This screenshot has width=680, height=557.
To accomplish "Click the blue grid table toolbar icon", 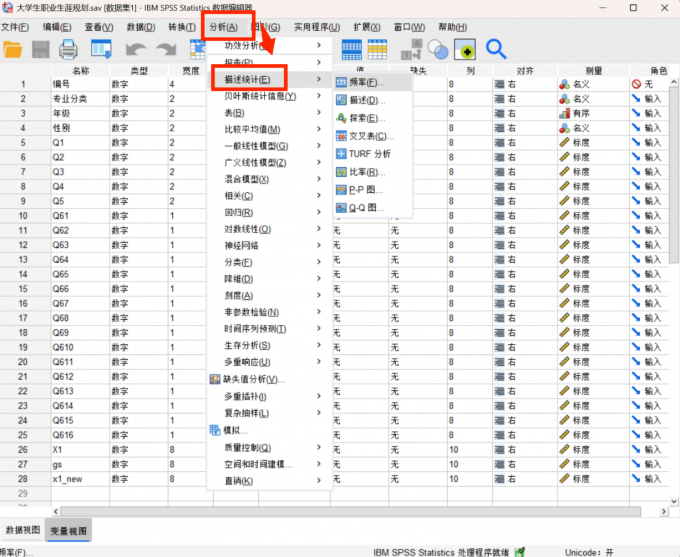I will coord(352,49).
